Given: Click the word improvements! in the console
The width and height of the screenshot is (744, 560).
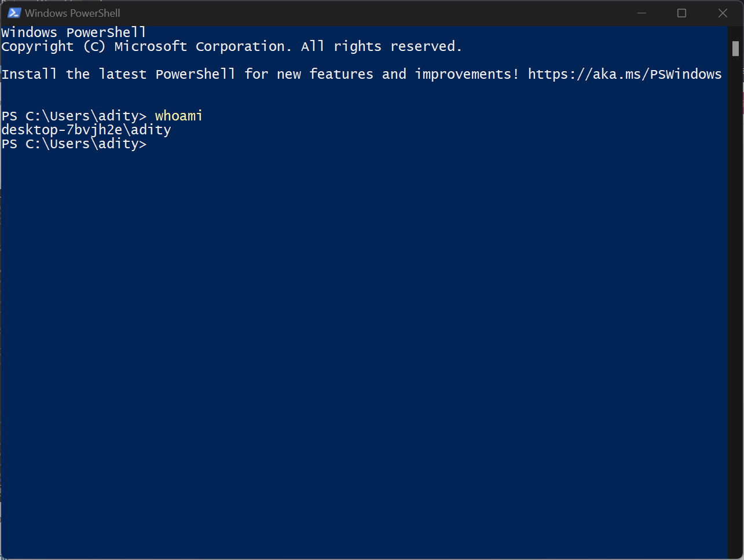Looking at the screenshot, I should (467, 74).
